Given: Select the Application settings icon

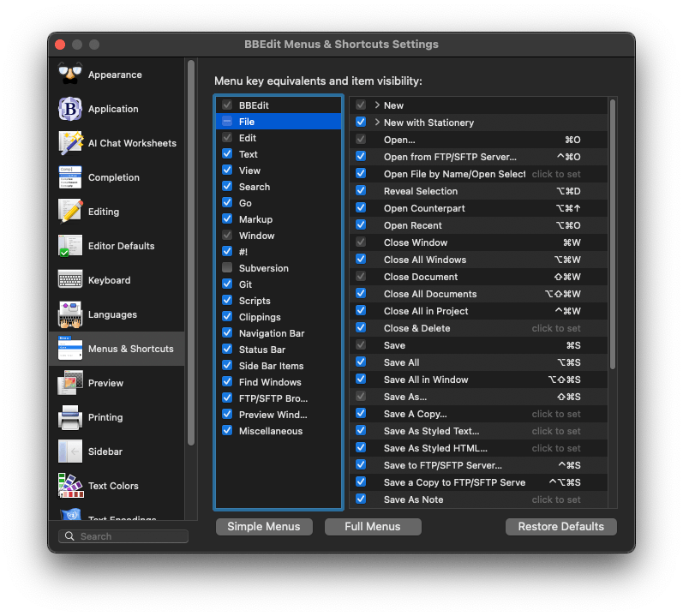Looking at the screenshot, I should coord(70,109).
